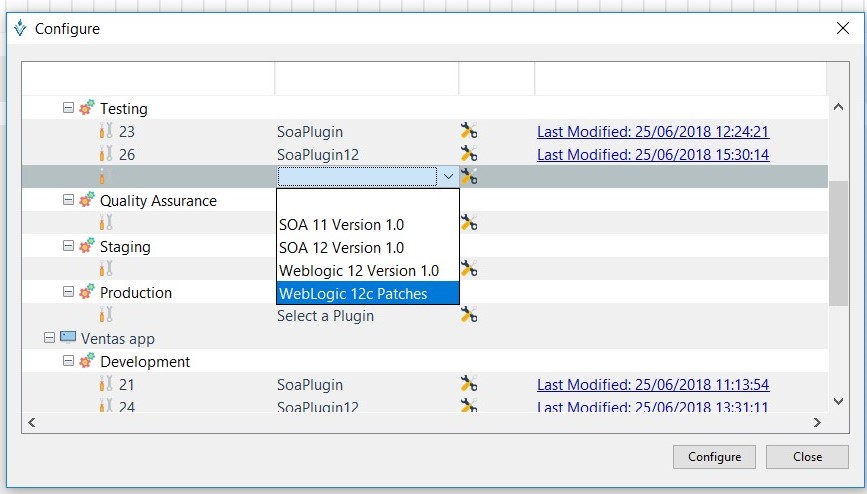Collapse the Staging node
Image resolution: width=867 pixels, height=494 pixels.
pyautogui.click(x=68, y=246)
